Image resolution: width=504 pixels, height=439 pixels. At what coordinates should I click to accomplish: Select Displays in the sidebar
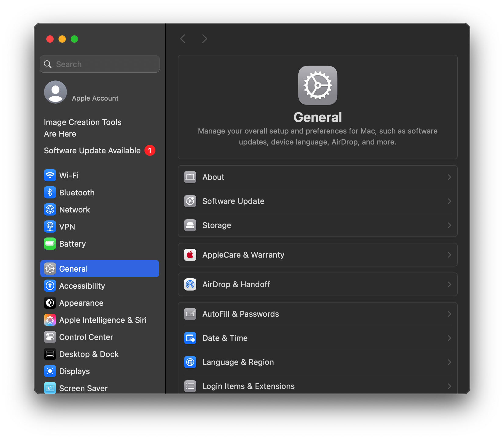pos(74,371)
